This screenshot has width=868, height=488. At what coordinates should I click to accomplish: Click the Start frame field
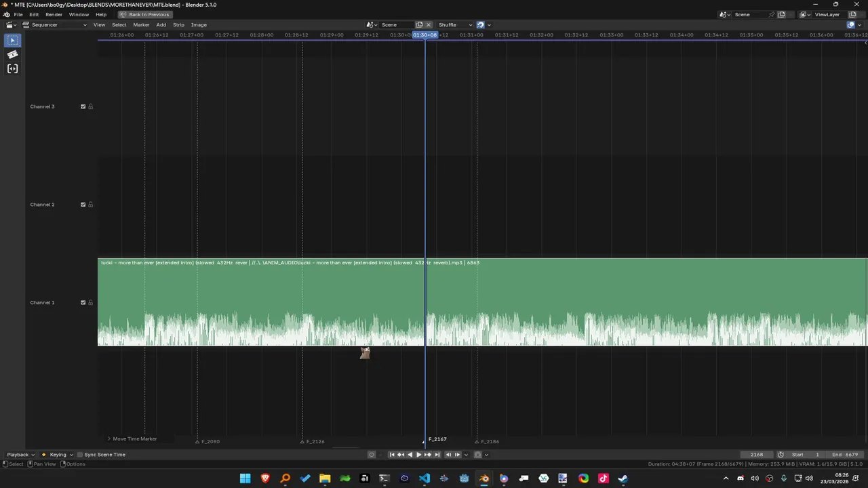pyautogui.click(x=806, y=455)
